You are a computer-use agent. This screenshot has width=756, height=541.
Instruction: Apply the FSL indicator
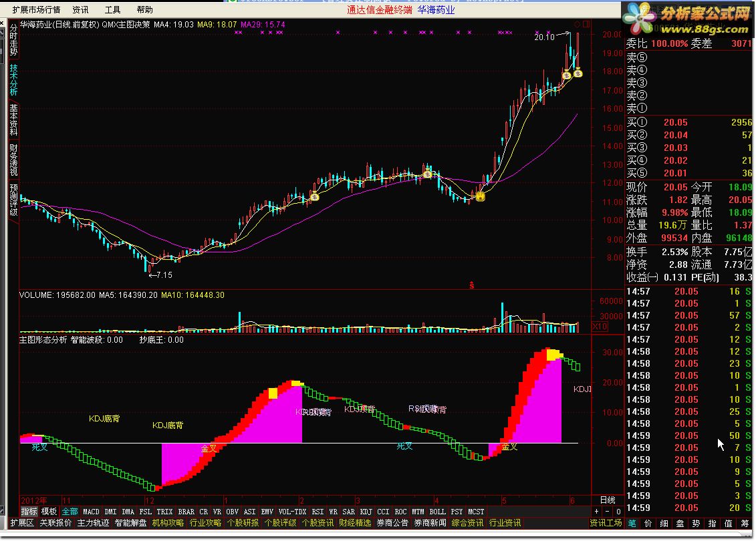[146, 512]
